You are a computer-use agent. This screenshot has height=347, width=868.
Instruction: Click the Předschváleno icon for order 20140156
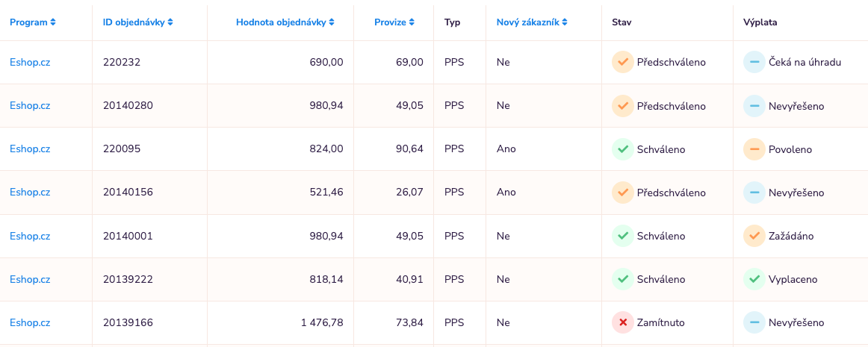point(622,193)
